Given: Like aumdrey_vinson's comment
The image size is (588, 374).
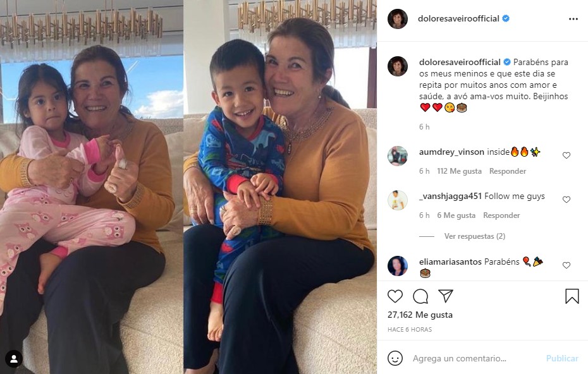Looking at the screenshot, I should (x=567, y=155).
